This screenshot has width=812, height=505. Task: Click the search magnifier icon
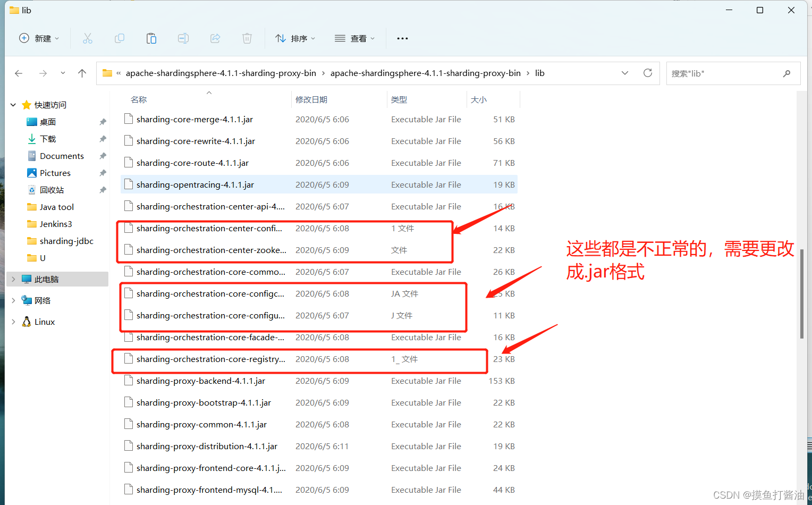click(x=787, y=73)
